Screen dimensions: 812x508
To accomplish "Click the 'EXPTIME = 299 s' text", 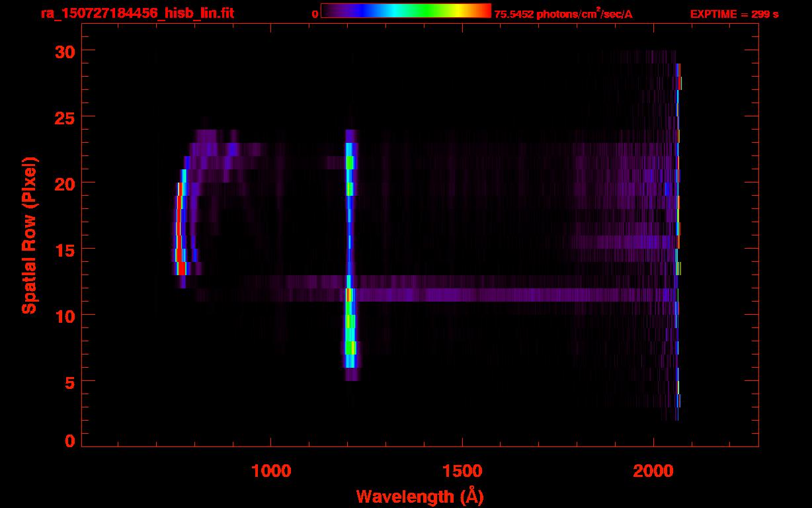I will 734,14.
